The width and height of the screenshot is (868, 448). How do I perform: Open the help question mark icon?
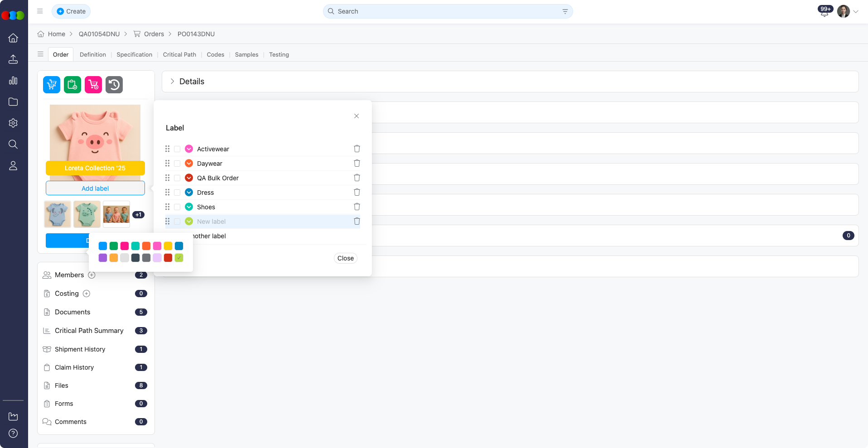click(x=13, y=434)
